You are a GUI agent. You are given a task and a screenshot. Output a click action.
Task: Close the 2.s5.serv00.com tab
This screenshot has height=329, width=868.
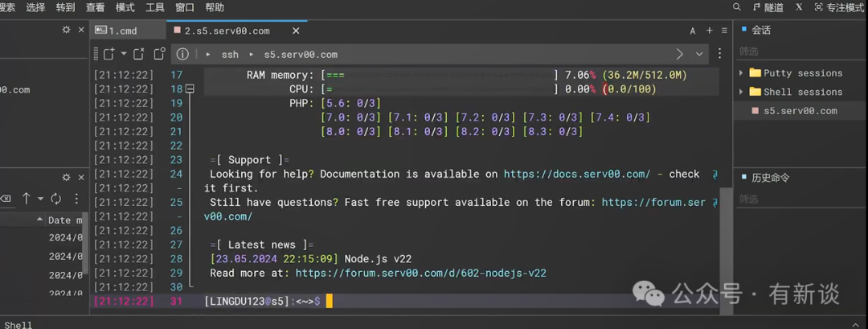tap(296, 31)
